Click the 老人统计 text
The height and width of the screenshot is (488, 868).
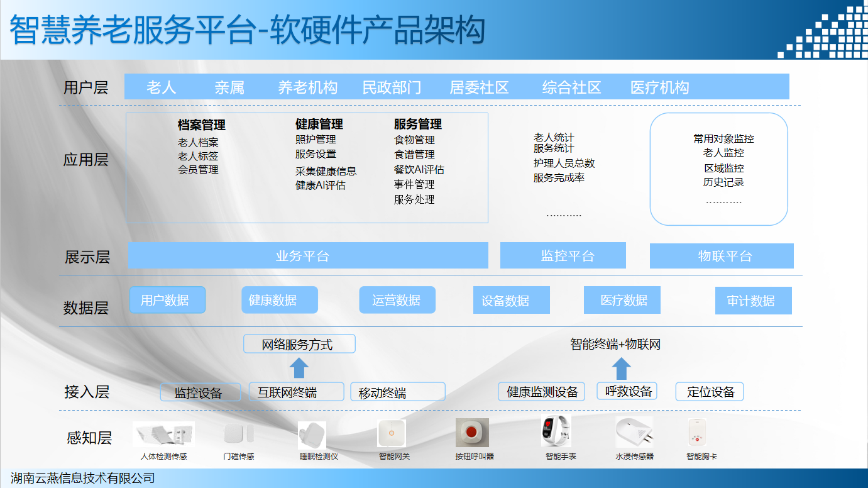pyautogui.click(x=554, y=137)
